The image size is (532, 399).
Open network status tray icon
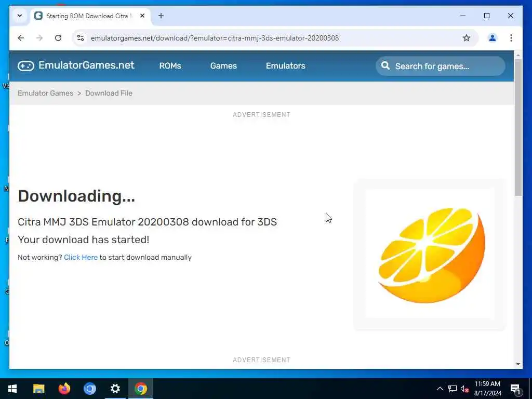click(452, 389)
